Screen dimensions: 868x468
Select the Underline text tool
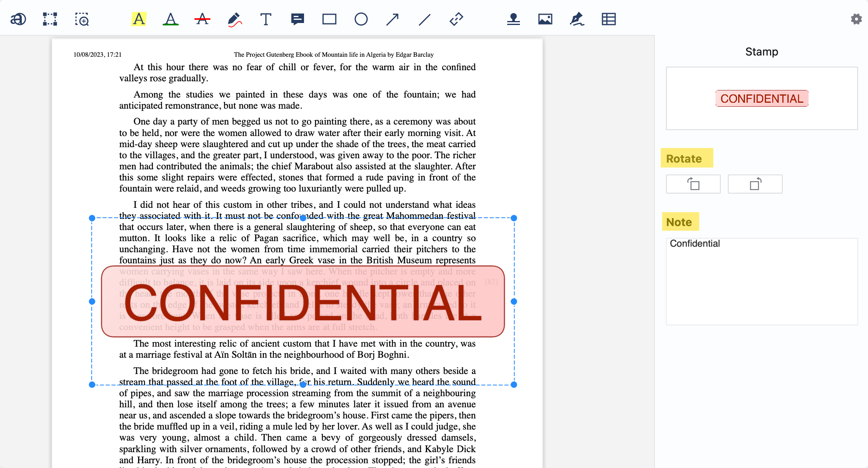pos(171,19)
